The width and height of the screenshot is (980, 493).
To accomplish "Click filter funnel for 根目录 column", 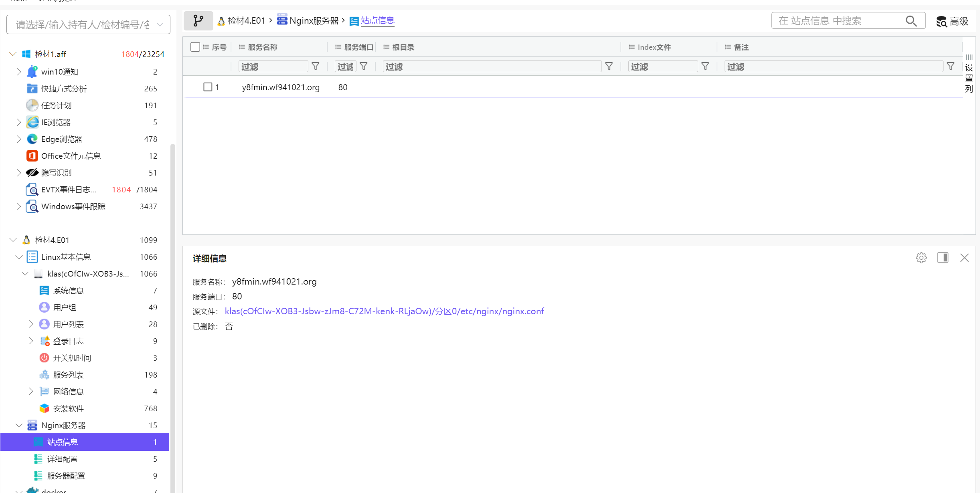I will point(609,67).
